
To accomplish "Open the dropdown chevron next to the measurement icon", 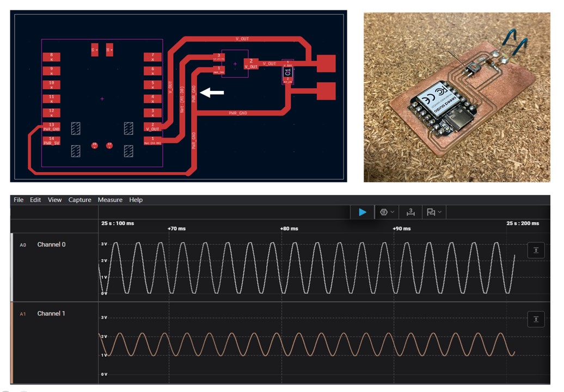I will pos(439,212).
